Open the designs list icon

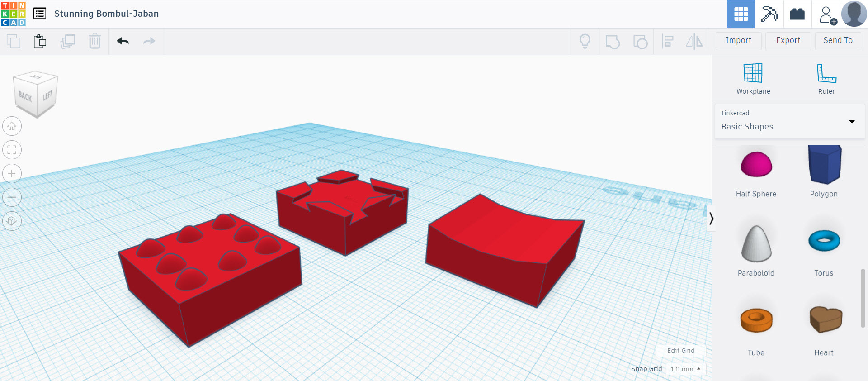point(40,14)
